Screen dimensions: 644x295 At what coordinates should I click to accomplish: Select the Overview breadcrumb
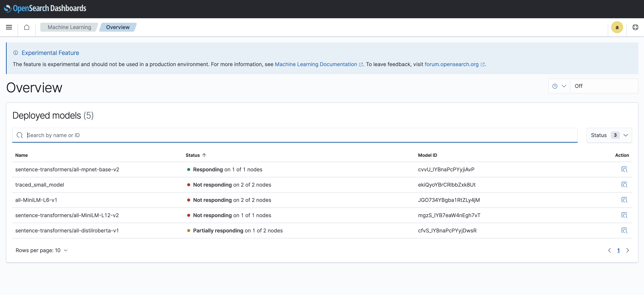118,27
